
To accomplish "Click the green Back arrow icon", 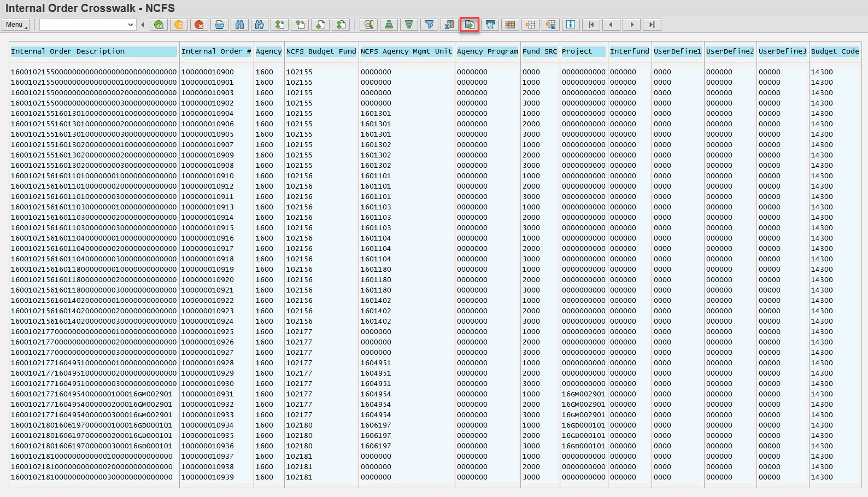I will 159,25.
